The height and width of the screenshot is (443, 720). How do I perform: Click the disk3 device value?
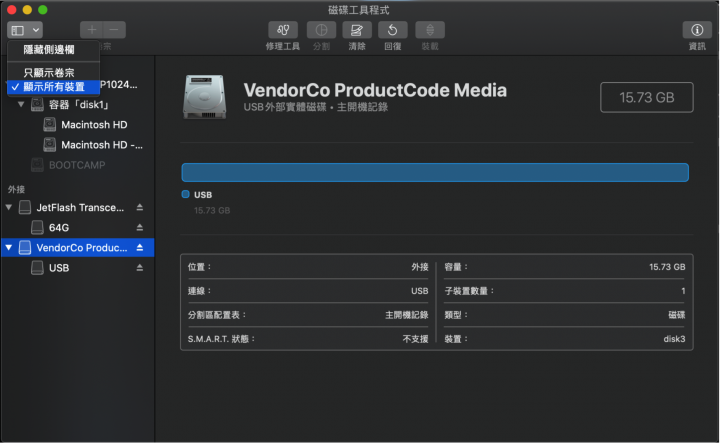[674, 339]
